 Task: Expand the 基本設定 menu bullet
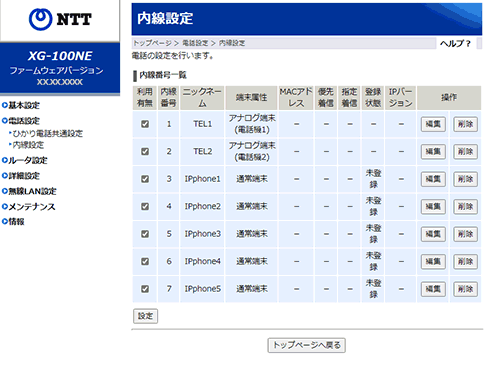[x=5, y=105]
